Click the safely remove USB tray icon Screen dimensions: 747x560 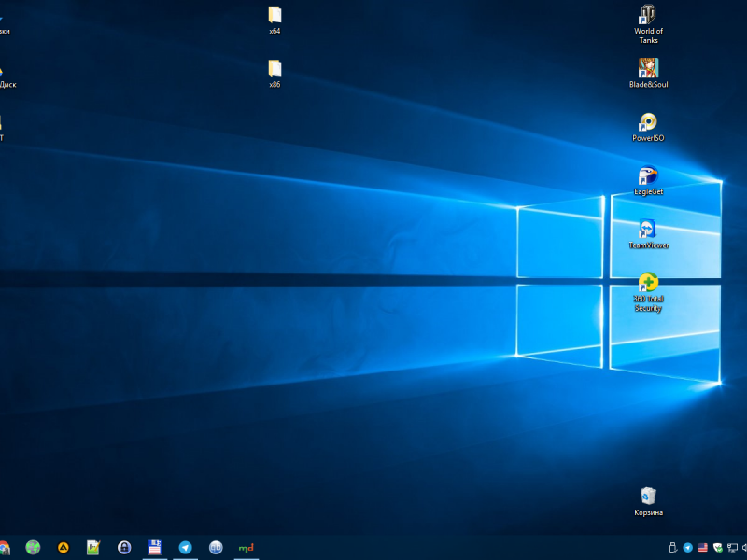click(x=672, y=548)
